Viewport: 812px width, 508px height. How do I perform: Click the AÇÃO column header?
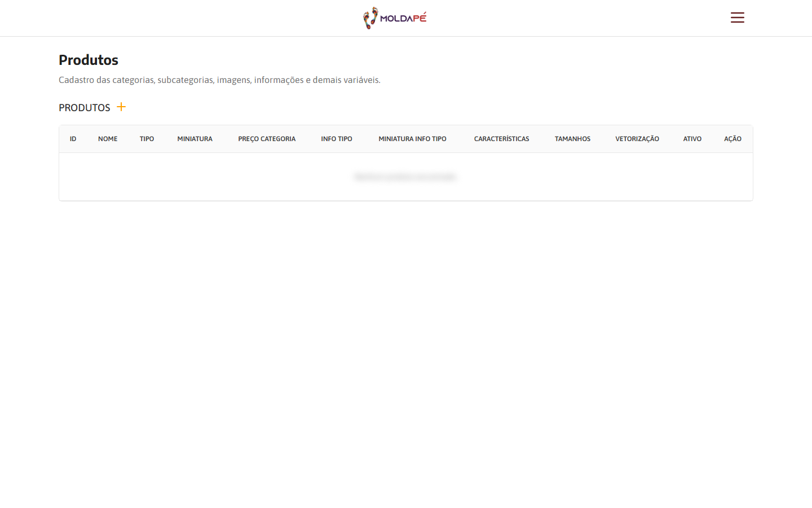[732, 139]
